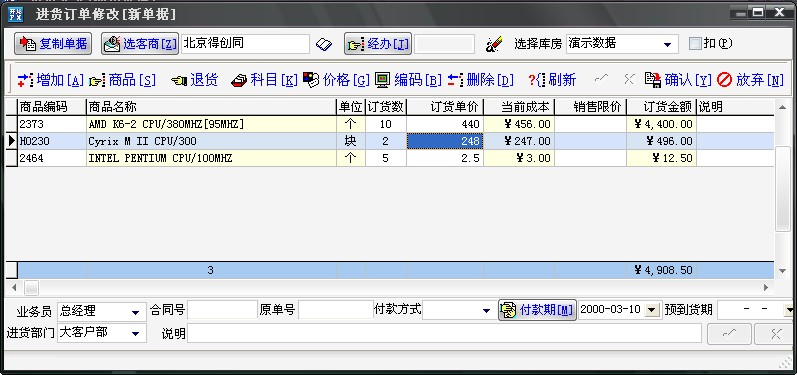Viewport: 797px width, 375px height.
Task: Click the 订货金额 column header
Action: click(x=661, y=107)
